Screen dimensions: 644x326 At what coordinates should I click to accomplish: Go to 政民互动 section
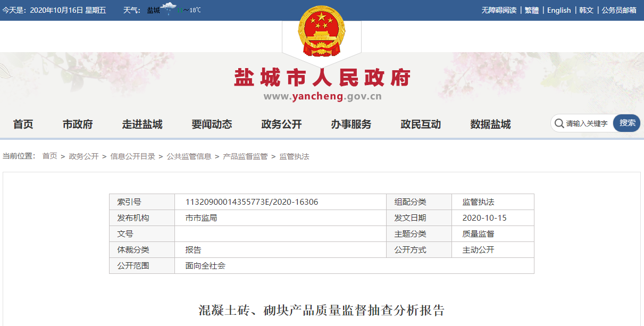tap(421, 124)
